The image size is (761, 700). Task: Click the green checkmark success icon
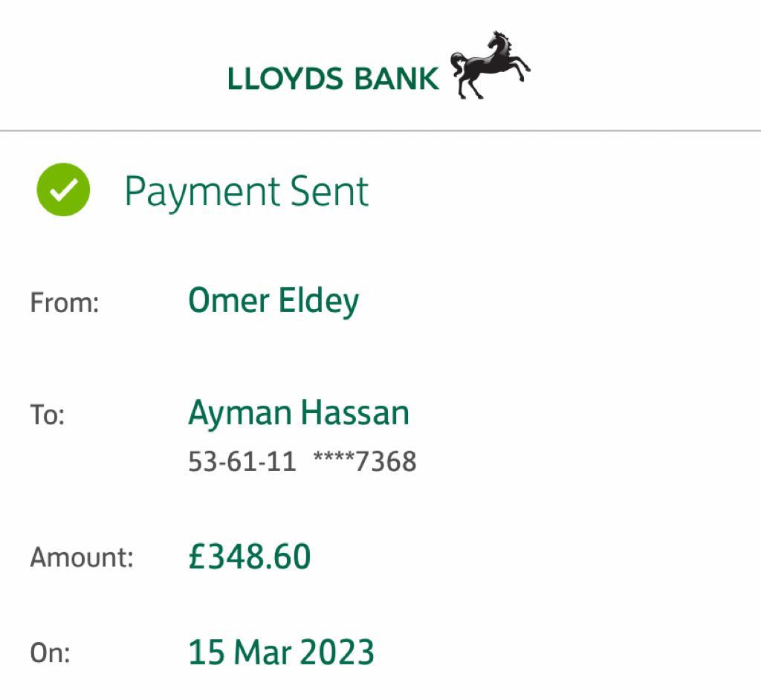click(x=63, y=189)
